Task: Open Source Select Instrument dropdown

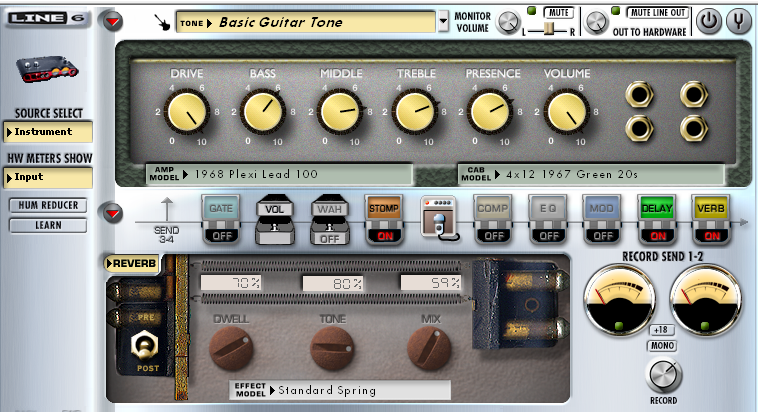Action: click(x=48, y=132)
